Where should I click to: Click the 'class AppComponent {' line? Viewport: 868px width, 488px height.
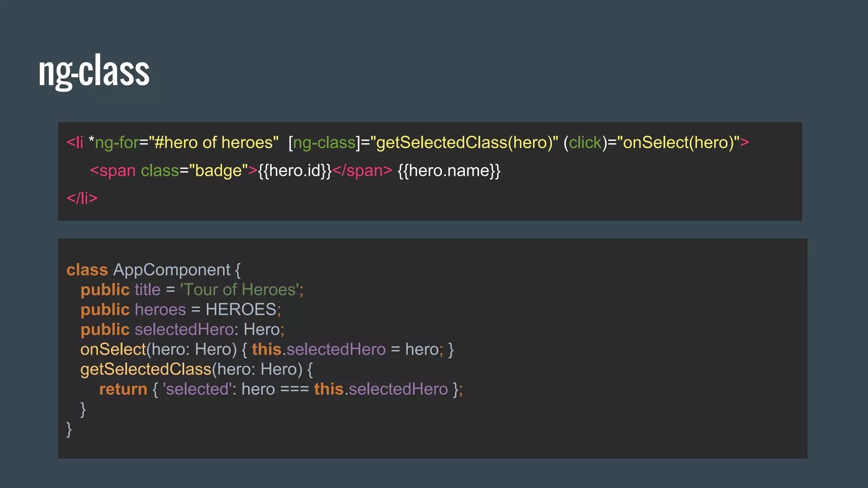(x=153, y=270)
